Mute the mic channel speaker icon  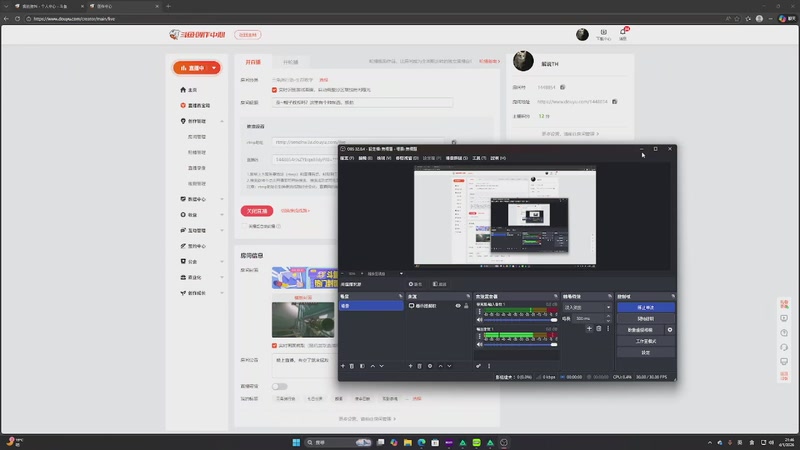[x=480, y=320]
